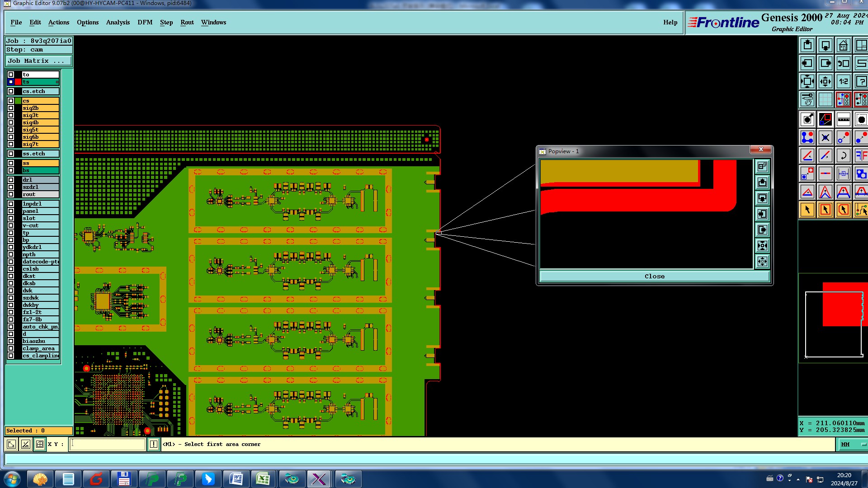Viewport: 868px width, 488px height.
Task: Click the exclamation icon beside XY field
Action: 154,444
